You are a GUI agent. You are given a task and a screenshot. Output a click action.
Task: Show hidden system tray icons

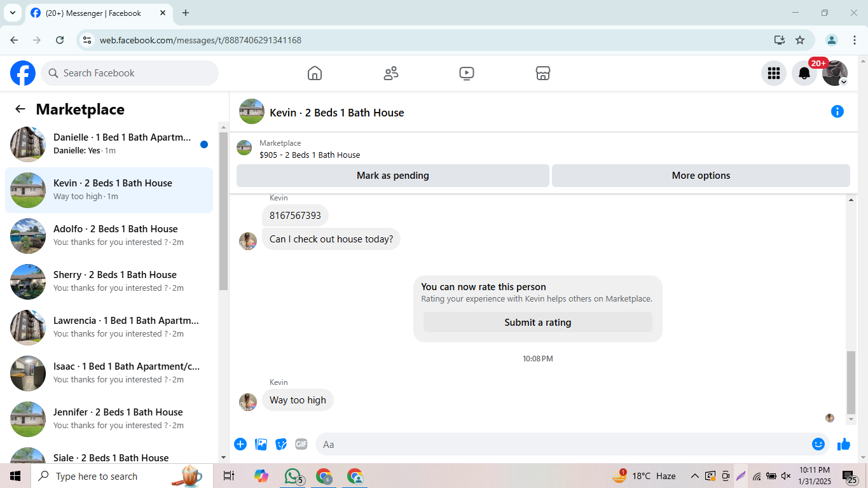pos(694,476)
